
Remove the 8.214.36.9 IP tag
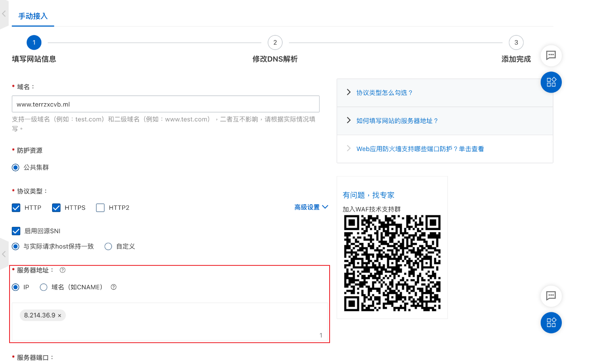click(60, 316)
